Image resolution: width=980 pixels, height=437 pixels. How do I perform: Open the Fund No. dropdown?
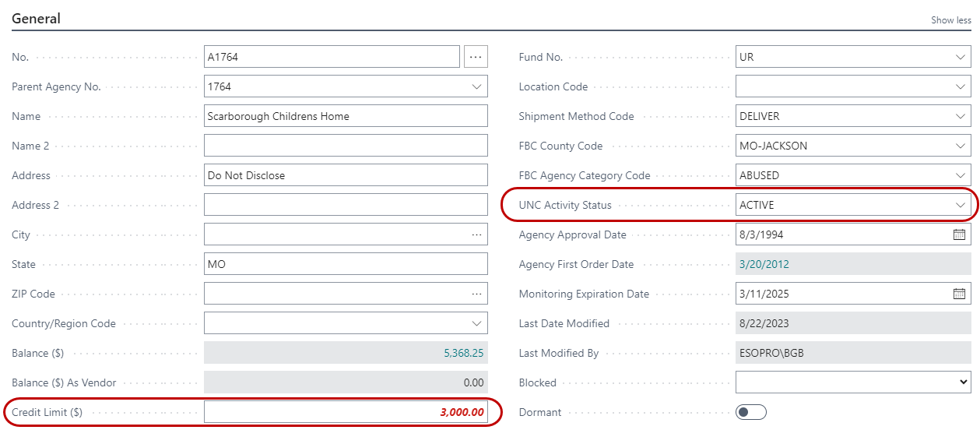coord(960,57)
